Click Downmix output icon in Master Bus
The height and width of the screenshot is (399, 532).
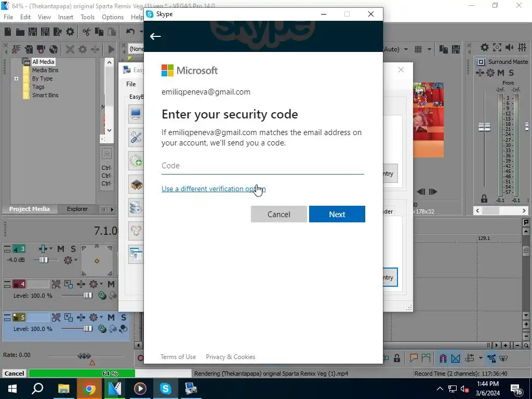[x=497, y=47]
